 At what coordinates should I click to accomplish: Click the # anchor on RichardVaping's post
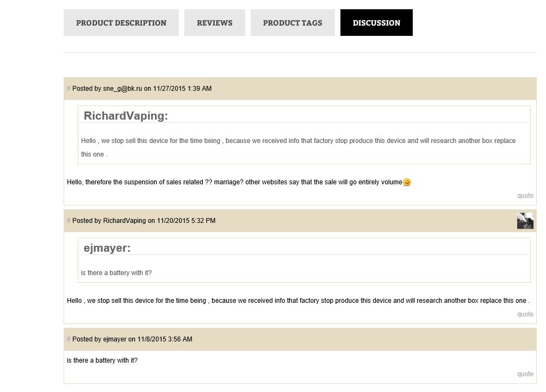point(69,221)
